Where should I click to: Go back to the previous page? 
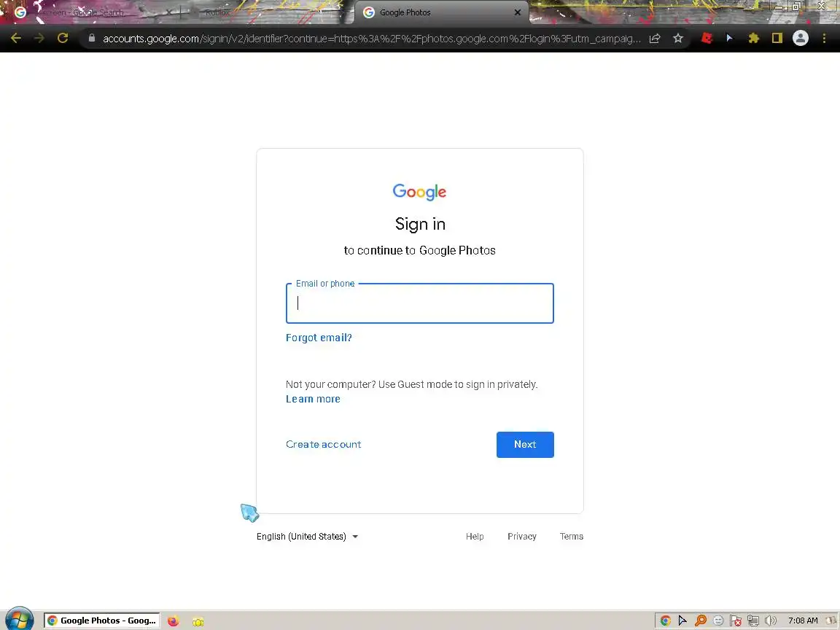point(16,38)
